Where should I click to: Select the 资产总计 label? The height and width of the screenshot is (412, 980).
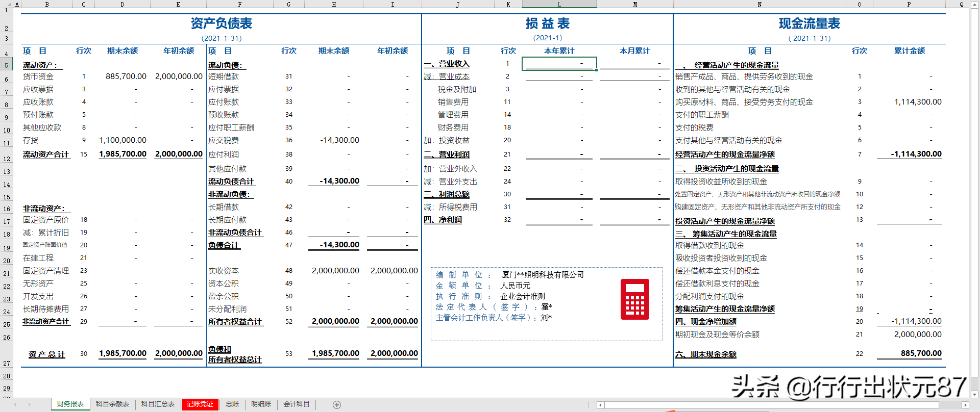tap(47, 354)
